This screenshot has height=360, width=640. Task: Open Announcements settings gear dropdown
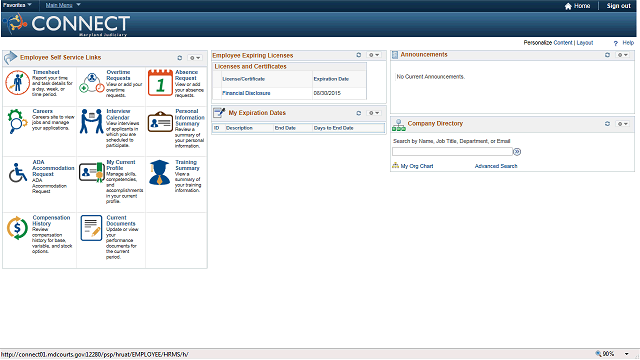(x=622, y=55)
